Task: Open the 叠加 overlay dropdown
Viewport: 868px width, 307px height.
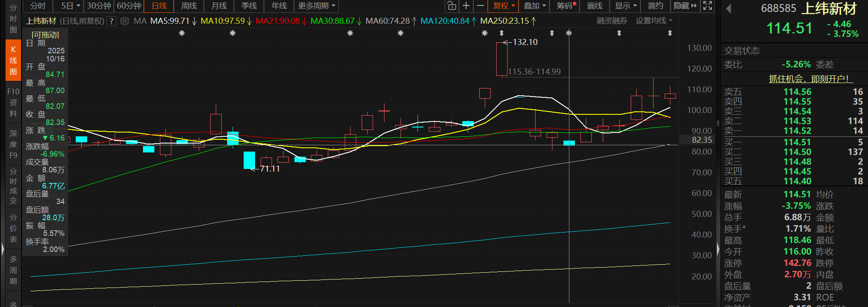Action: [x=534, y=6]
